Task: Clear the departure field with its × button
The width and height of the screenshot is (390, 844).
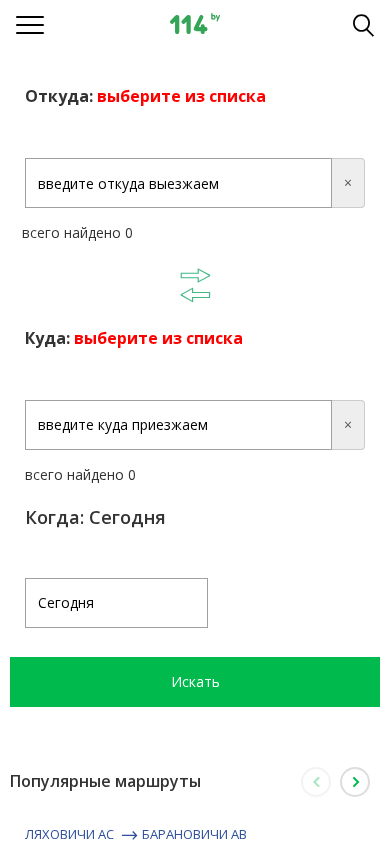Action: click(x=348, y=183)
